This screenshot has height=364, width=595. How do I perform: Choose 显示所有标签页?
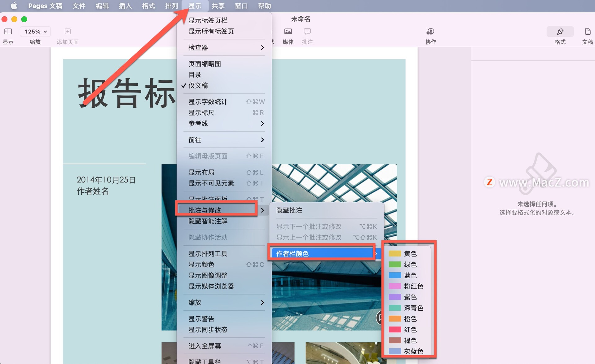pyautogui.click(x=224, y=31)
